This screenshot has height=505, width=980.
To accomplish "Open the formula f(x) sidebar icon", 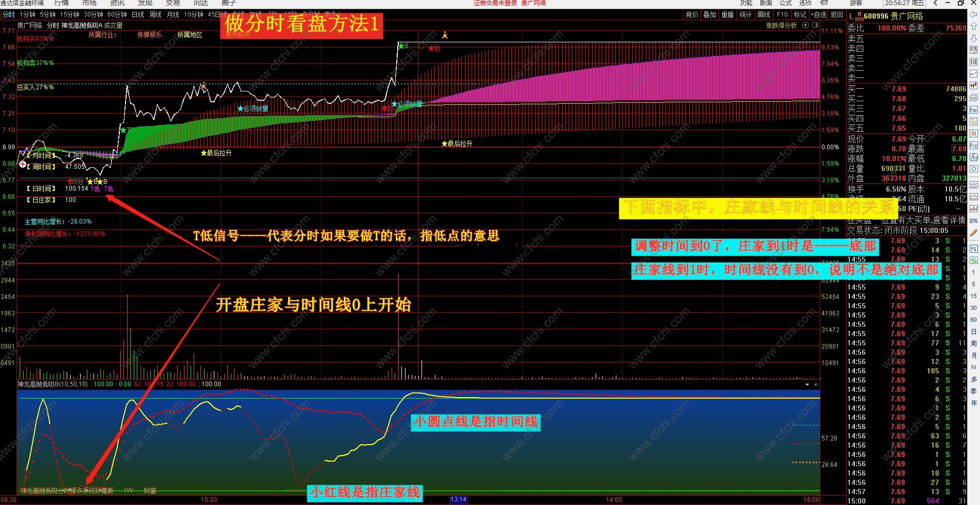I will pos(974,157).
